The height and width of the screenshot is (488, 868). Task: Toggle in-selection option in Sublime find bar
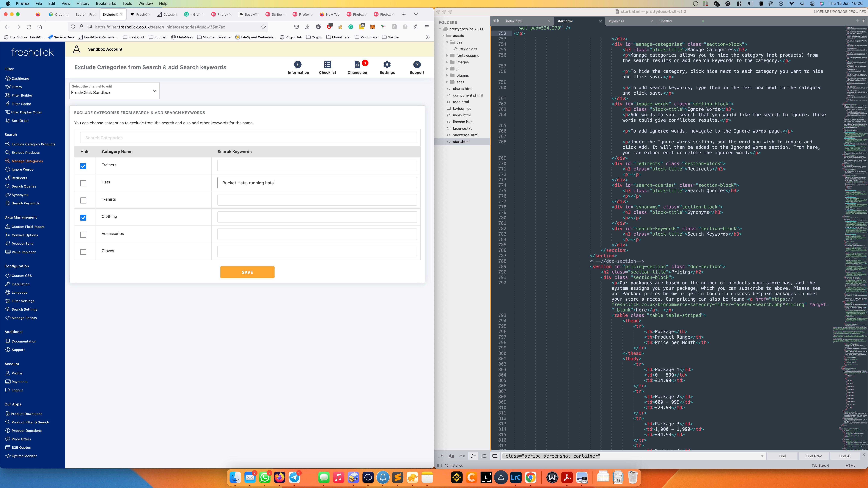pyautogui.click(x=484, y=456)
